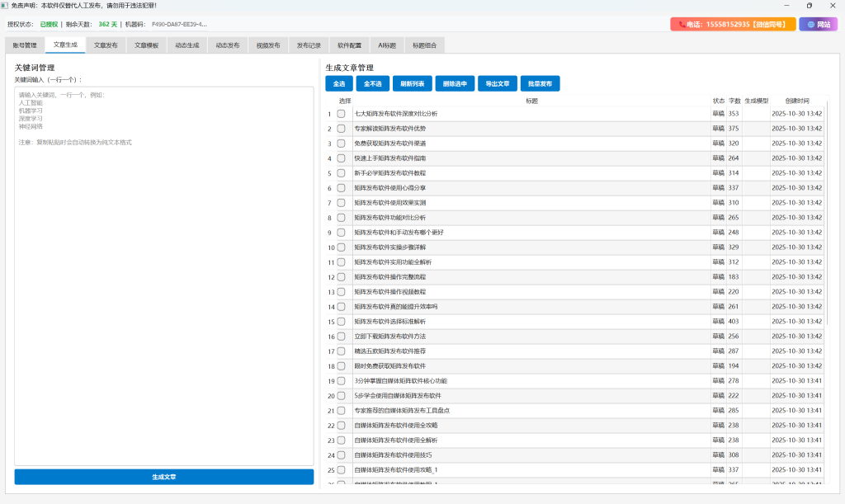Open the AI标题 tab
This screenshot has height=504, width=845.
coord(387,45)
